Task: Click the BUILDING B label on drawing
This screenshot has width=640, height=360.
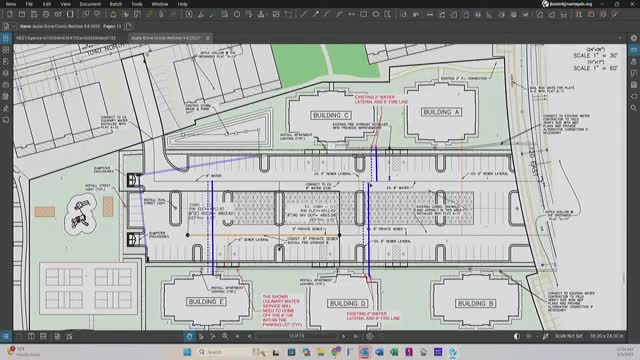Action: coord(476,304)
